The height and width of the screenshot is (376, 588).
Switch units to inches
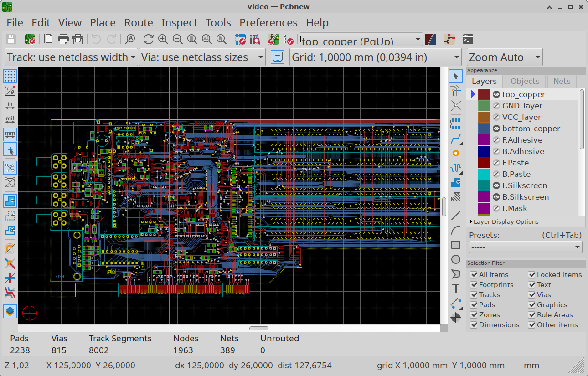coord(10,105)
